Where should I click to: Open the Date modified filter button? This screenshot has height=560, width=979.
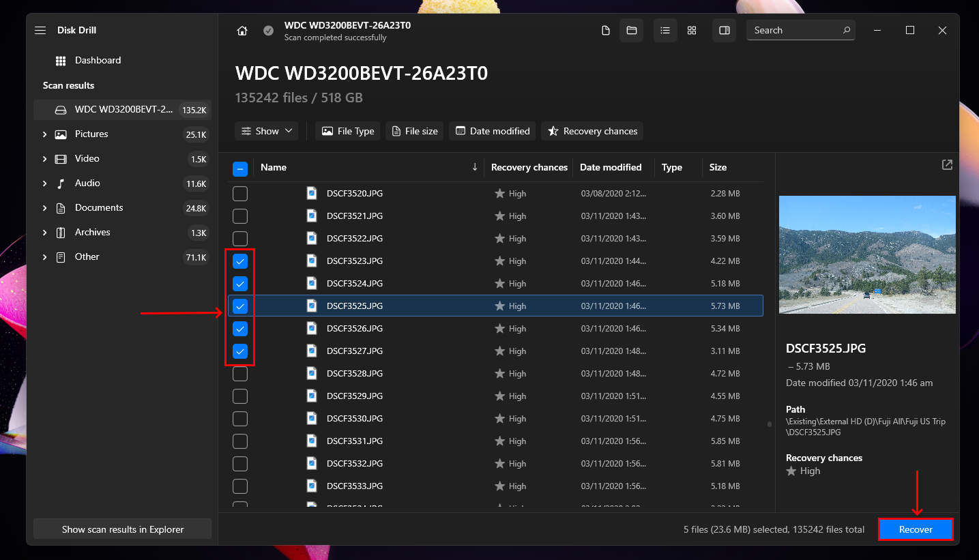click(493, 131)
